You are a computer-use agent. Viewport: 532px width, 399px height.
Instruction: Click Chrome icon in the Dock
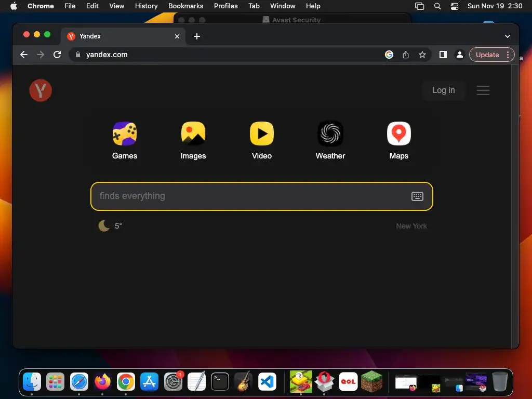click(126, 381)
